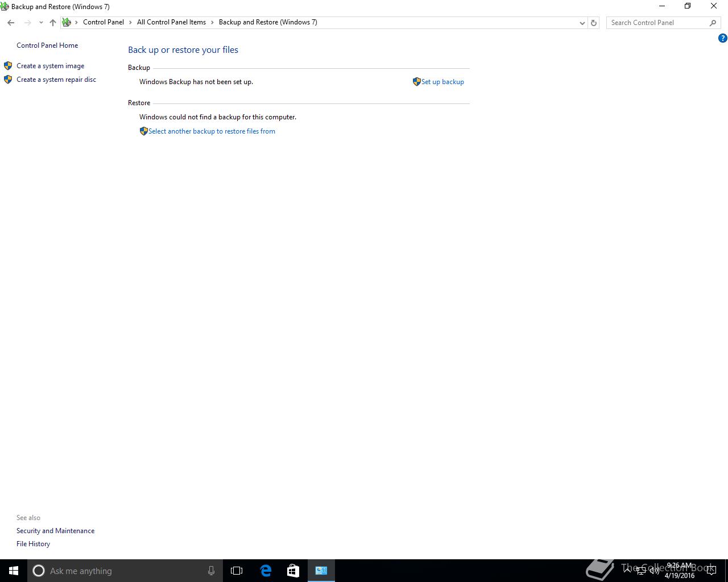Refresh the Control Panel address bar
Image resolution: width=728 pixels, height=582 pixels.
[594, 23]
